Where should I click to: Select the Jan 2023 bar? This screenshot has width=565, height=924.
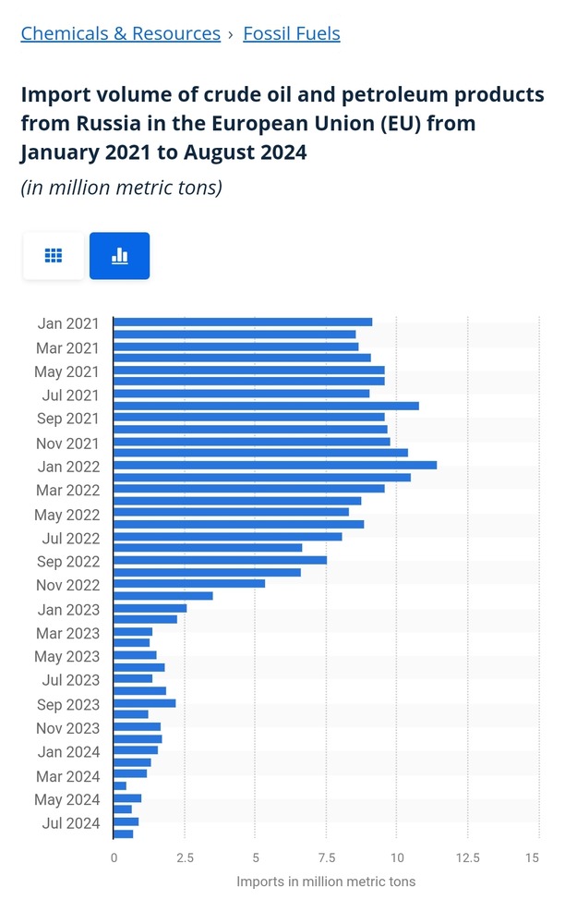click(150, 608)
